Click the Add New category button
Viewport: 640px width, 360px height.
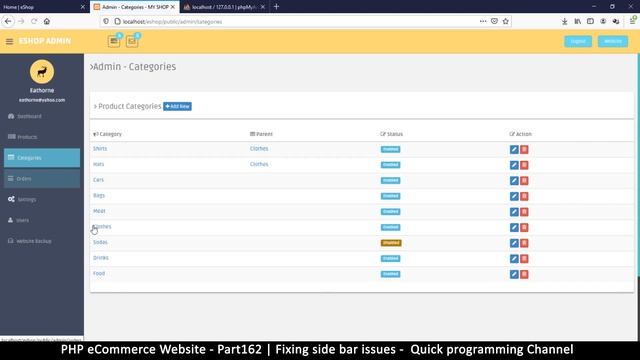coord(177,107)
